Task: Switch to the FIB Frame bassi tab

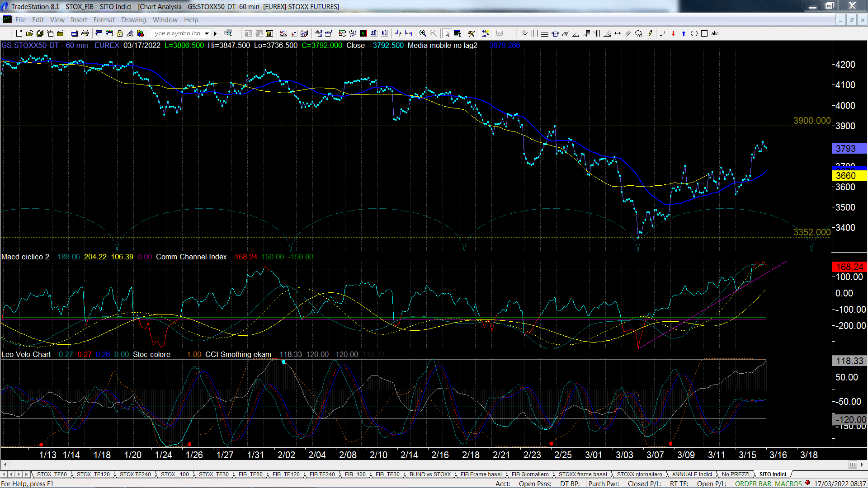Action: (x=481, y=474)
